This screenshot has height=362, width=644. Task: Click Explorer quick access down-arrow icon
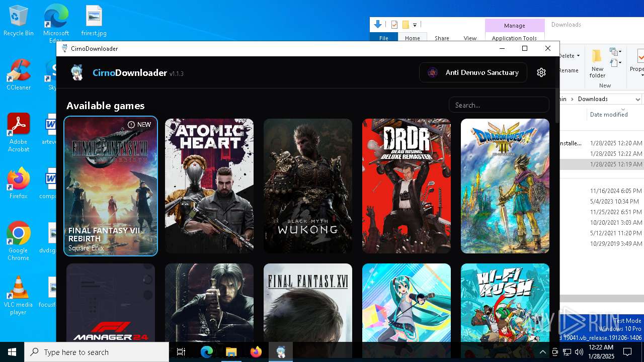click(378, 24)
